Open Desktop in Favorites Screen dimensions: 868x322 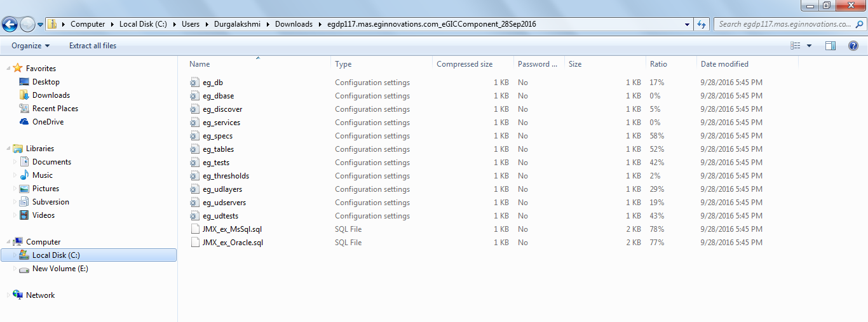coord(46,82)
